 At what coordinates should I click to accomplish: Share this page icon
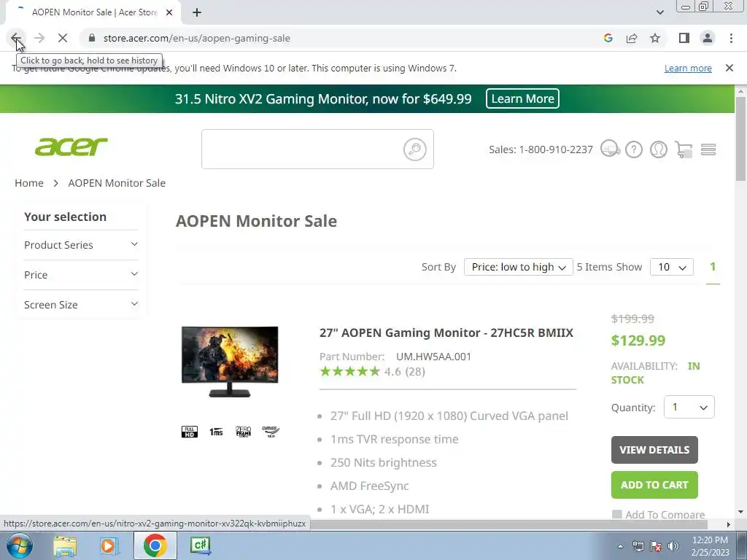[x=632, y=38]
